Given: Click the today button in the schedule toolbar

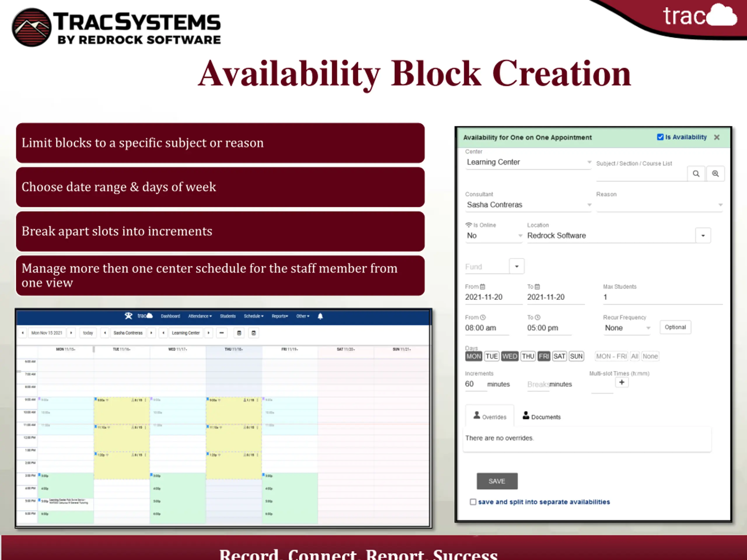Looking at the screenshot, I should tap(88, 333).
